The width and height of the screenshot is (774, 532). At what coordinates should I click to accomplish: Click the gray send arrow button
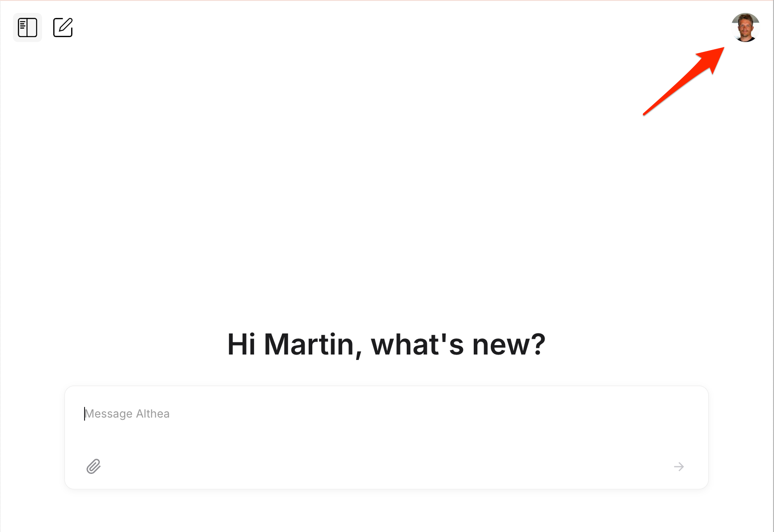pos(679,467)
